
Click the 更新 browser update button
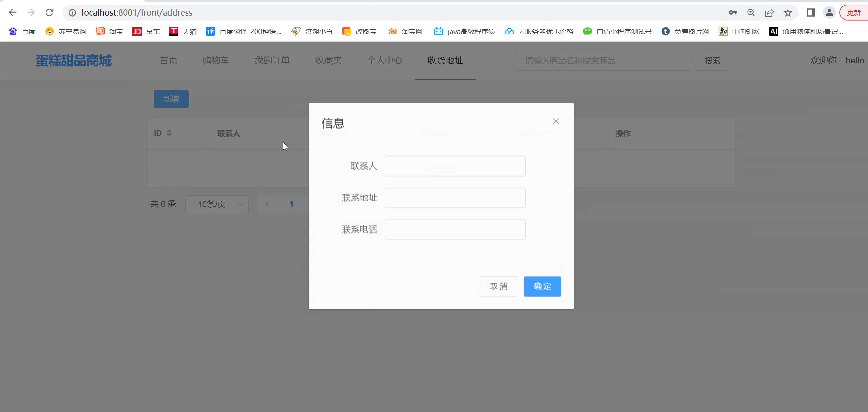[854, 12]
